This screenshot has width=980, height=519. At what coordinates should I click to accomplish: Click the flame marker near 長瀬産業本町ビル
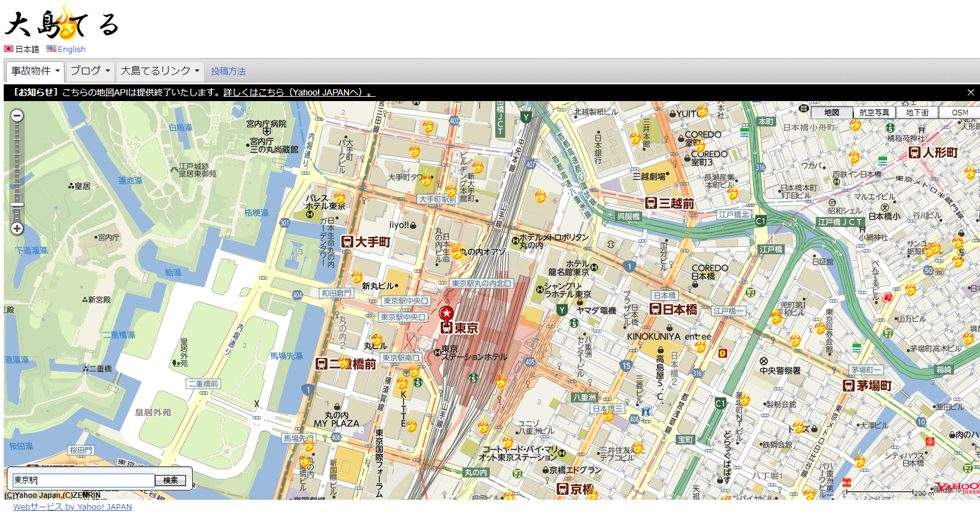click(733, 193)
